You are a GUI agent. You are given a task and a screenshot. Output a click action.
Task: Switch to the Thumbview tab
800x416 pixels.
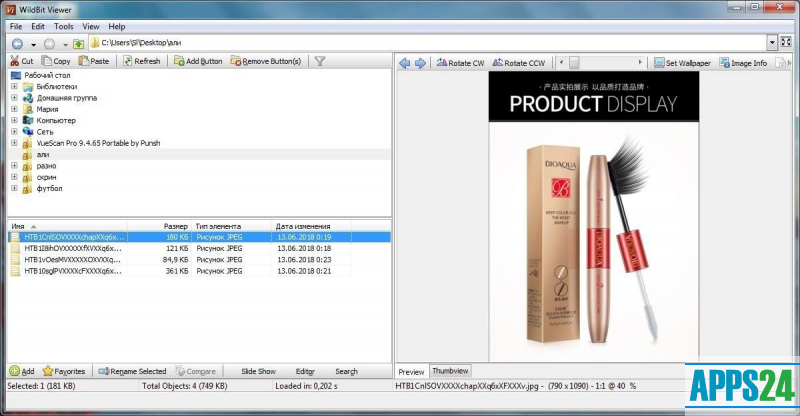coord(450,371)
